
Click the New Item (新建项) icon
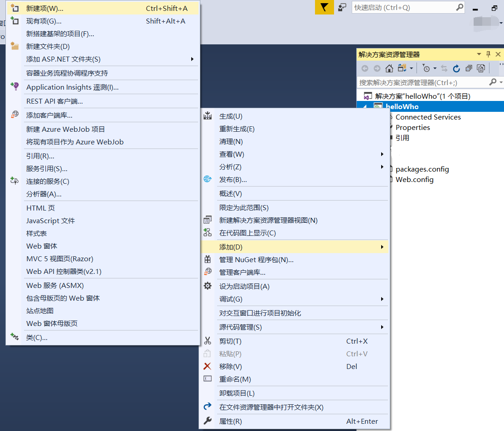[15, 8]
